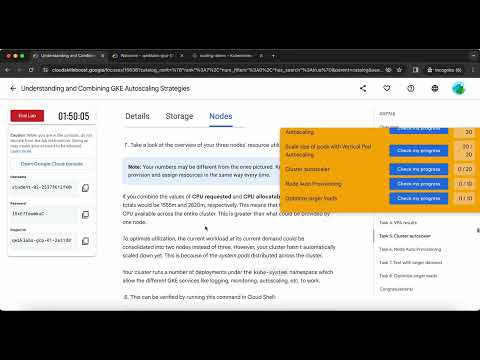Check progress for Node Auto Provisioning
The height and width of the screenshot is (360, 480).
coord(419,184)
